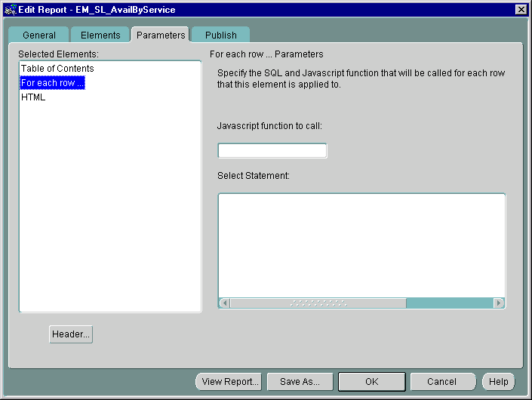Click inside the Select Statement text area
The height and width of the screenshot is (400, 532).
pyautogui.click(x=361, y=245)
